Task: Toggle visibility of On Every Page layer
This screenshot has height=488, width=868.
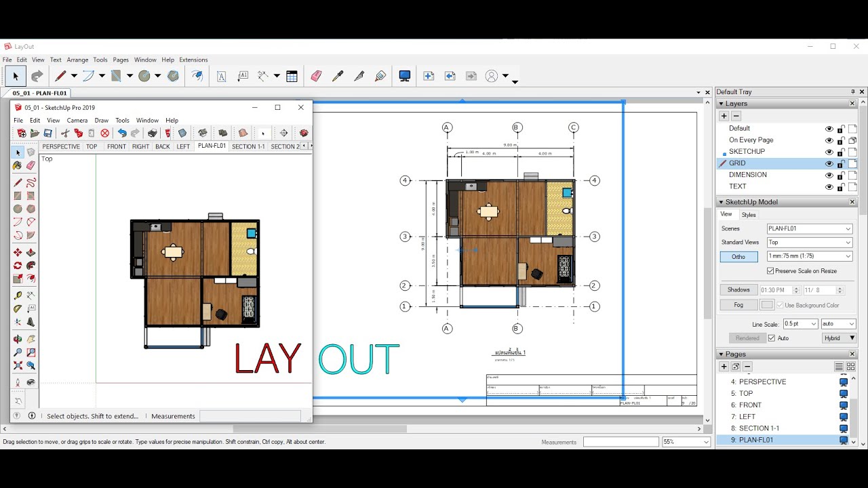Action: coord(829,140)
